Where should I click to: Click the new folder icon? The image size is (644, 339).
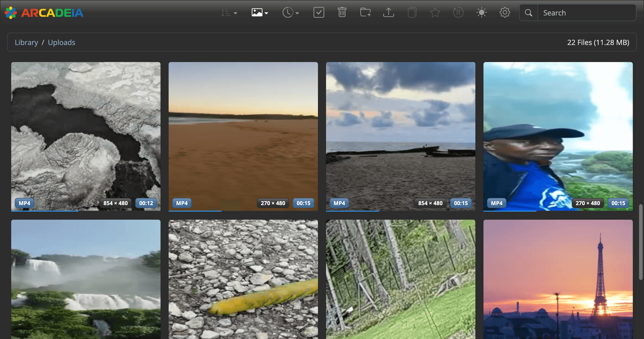[365, 13]
